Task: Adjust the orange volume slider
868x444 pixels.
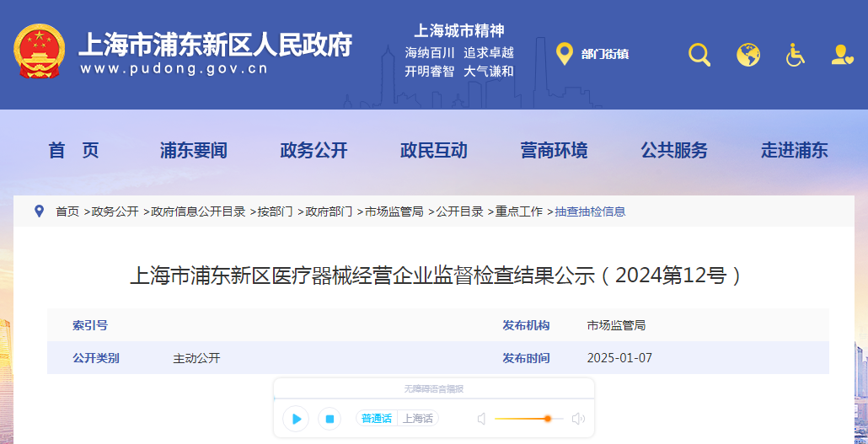Action: coord(548,419)
